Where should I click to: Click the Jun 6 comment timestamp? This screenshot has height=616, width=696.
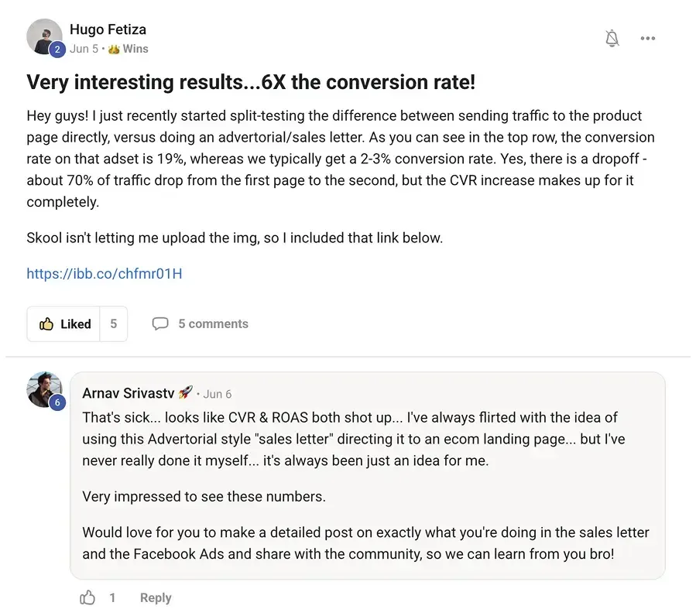(x=218, y=394)
